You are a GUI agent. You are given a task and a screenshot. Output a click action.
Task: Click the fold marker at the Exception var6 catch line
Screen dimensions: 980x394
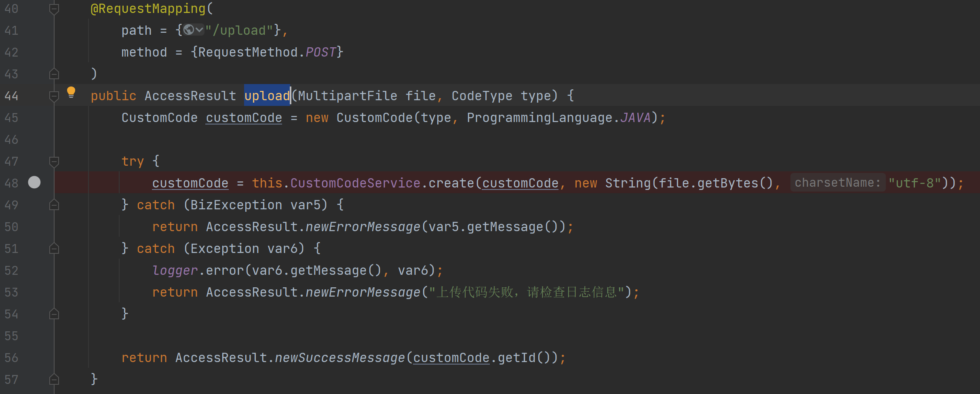point(54,249)
